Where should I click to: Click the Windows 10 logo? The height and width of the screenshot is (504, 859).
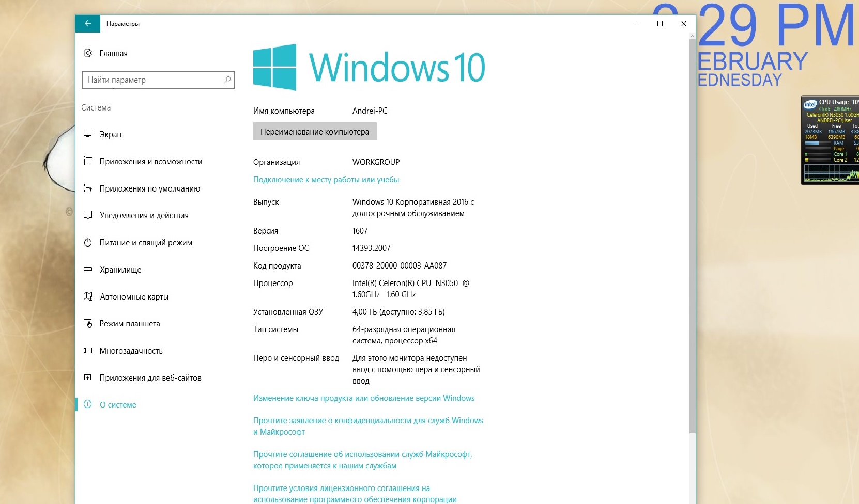pos(369,67)
